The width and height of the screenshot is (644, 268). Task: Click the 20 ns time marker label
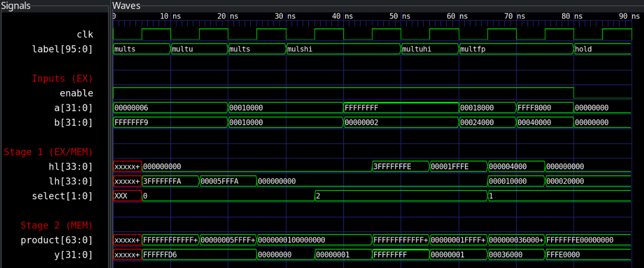[x=228, y=16]
